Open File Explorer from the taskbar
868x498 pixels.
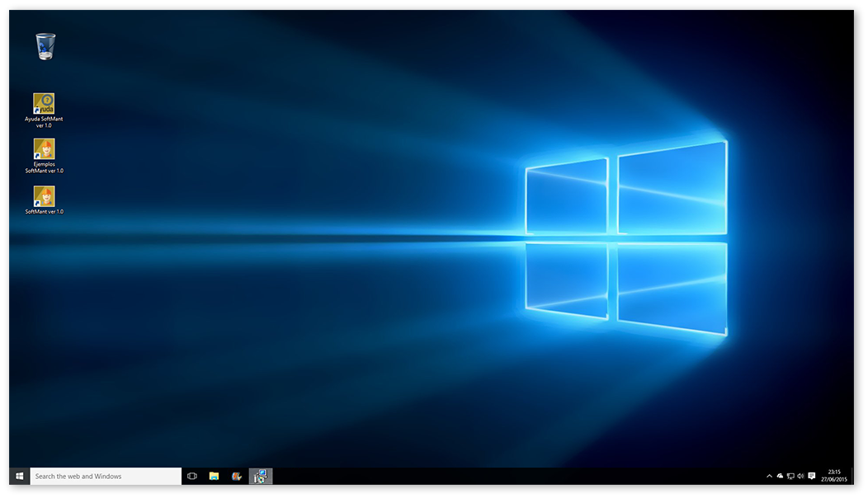pyautogui.click(x=214, y=476)
